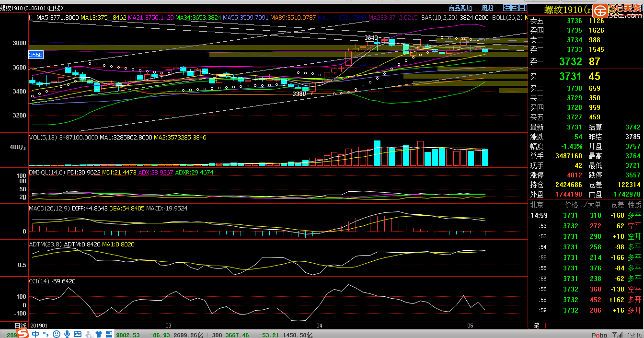Open the Sogou input method logo
This screenshot has width=644, height=338.
point(22,334)
